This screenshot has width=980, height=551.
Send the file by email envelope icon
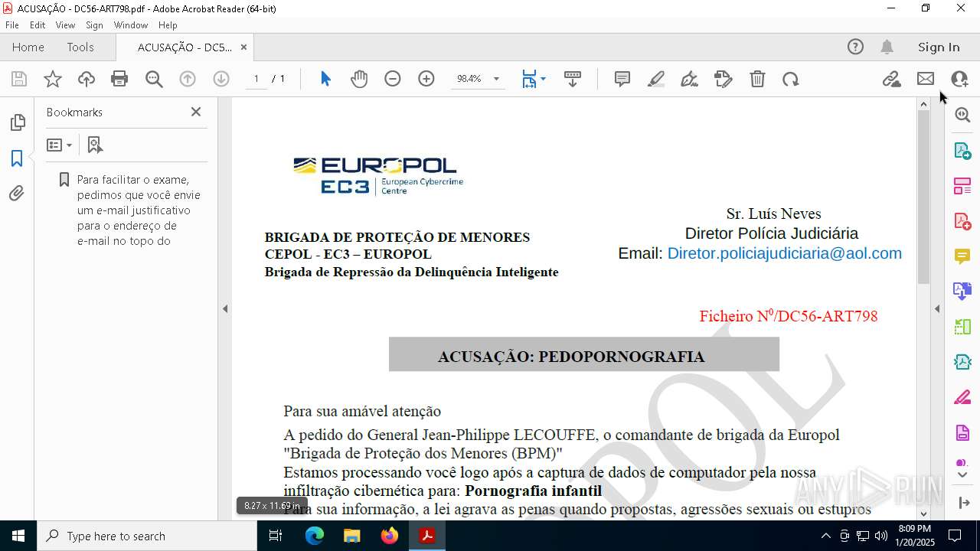click(926, 79)
